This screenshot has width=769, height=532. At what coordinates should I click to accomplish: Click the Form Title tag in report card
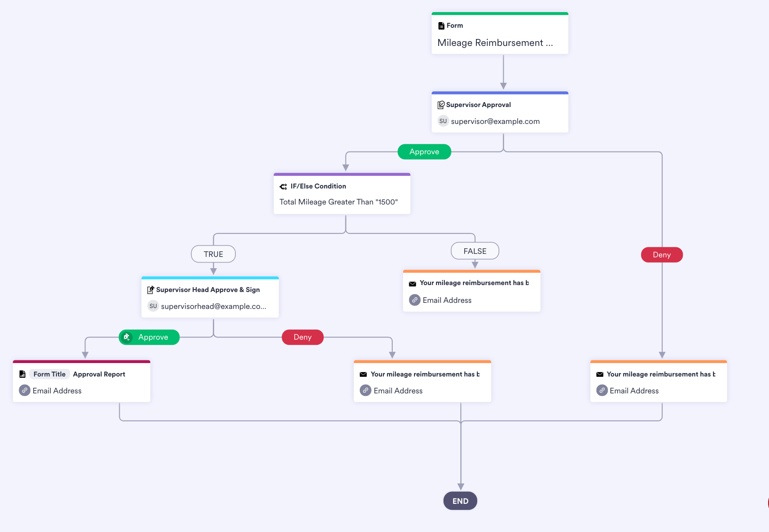[x=49, y=374]
